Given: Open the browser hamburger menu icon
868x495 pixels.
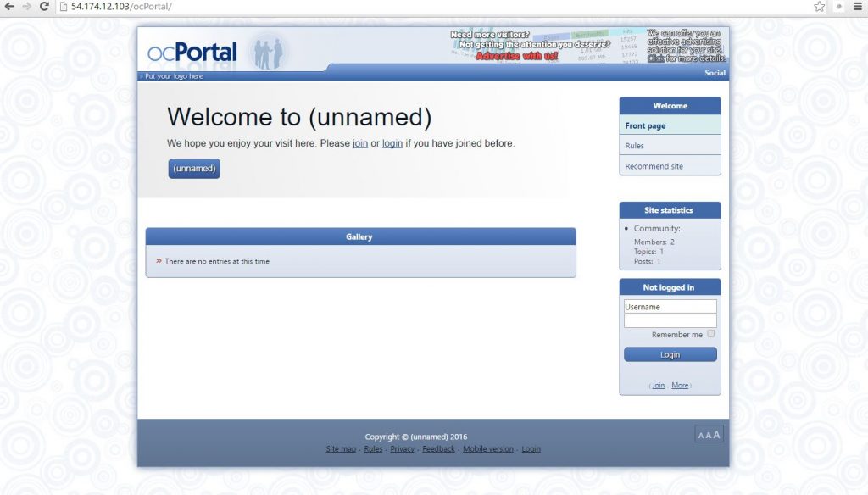Looking at the screenshot, I should tap(858, 7).
